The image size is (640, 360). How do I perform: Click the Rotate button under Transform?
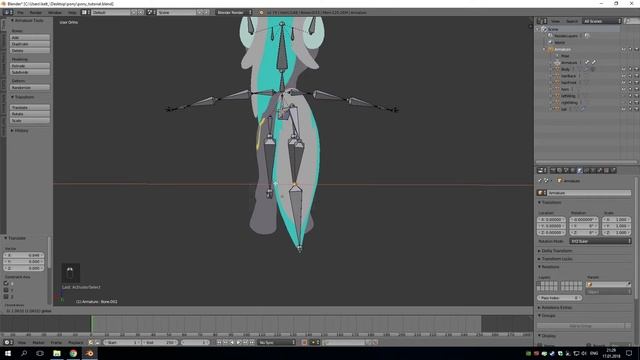click(x=30, y=114)
